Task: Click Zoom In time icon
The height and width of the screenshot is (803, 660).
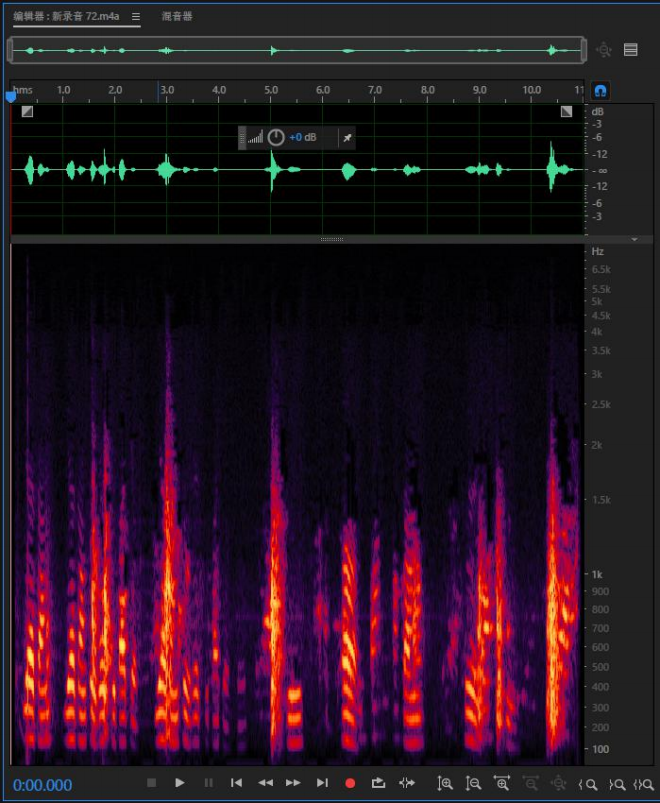Action: point(501,783)
